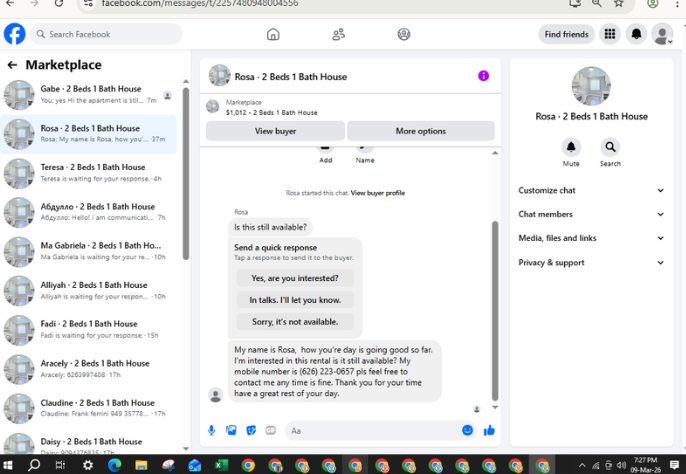Screen dimensions: 686x474
Task: Open Windows taskbar search
Action: pos(34,464)
